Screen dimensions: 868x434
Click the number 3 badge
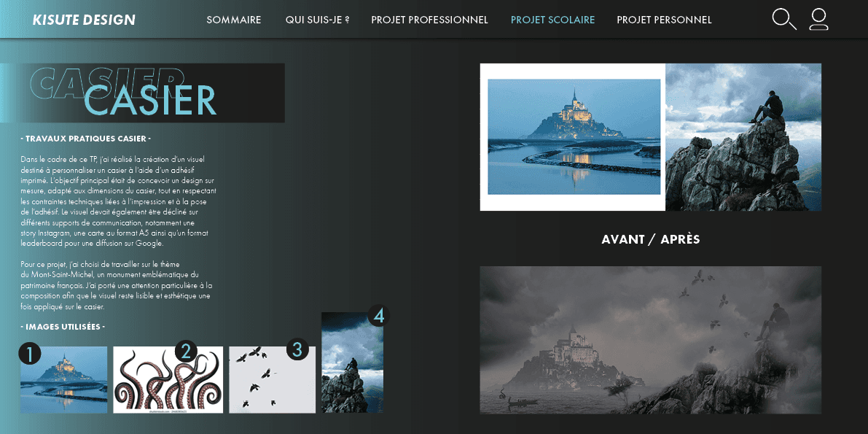[x=297, y=349]
